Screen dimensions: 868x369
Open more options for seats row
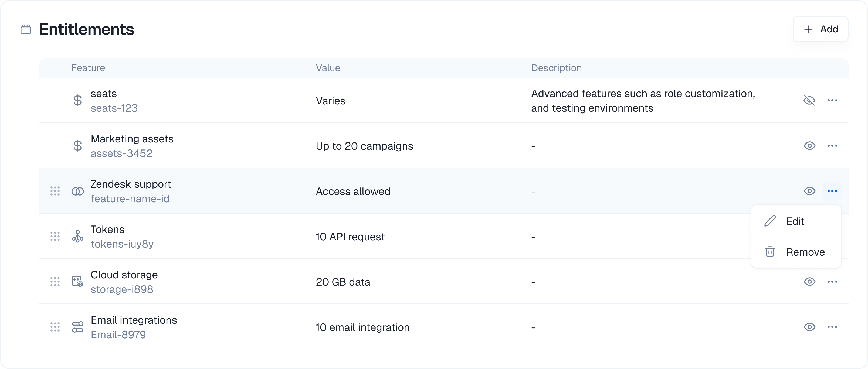click(x=832, y=100)
